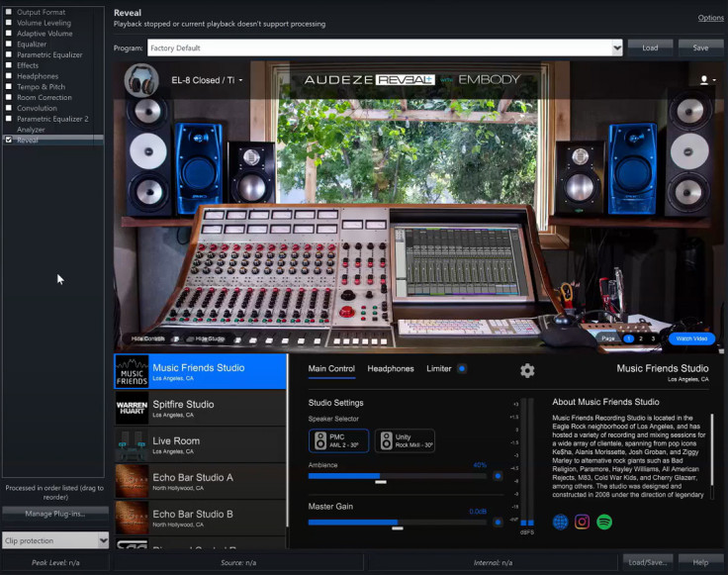Enable the Output Format checkbox

pos(8,12)
